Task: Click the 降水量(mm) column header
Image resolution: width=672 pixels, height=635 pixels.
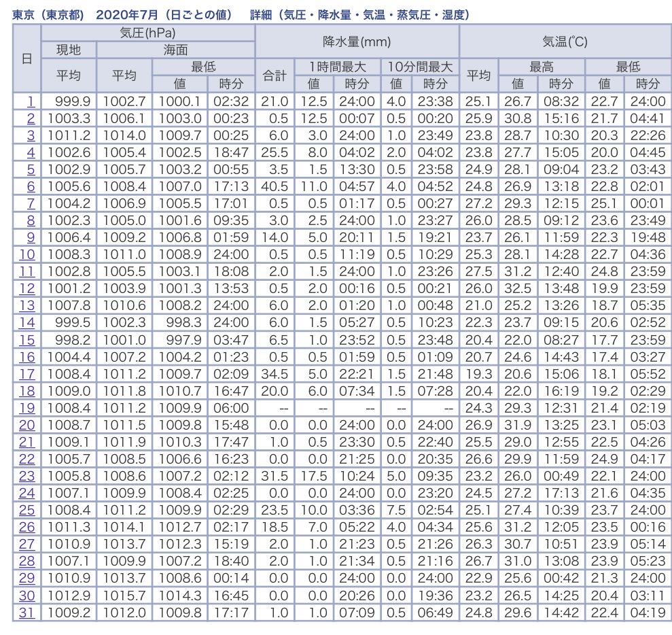Action: [357, 41]
